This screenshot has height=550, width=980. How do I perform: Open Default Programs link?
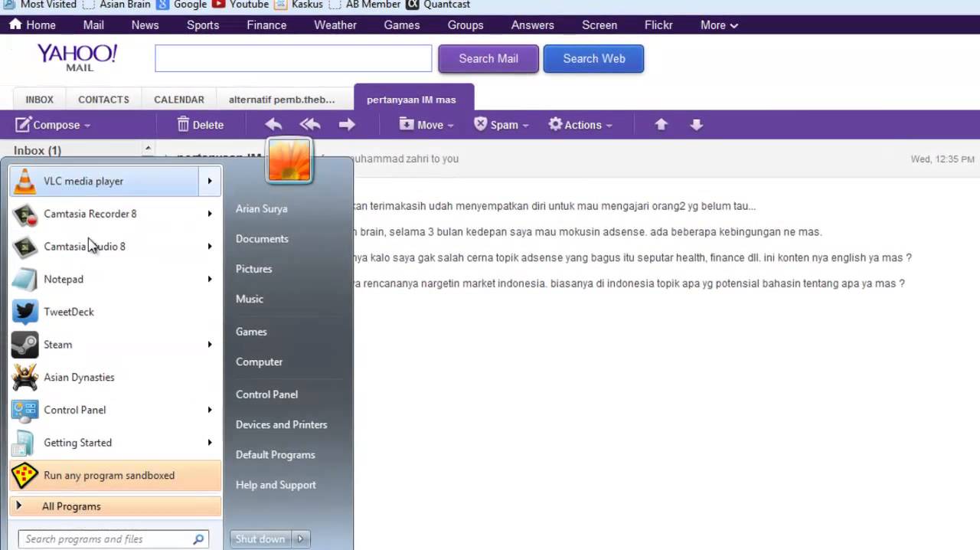(x=275, y=455)
